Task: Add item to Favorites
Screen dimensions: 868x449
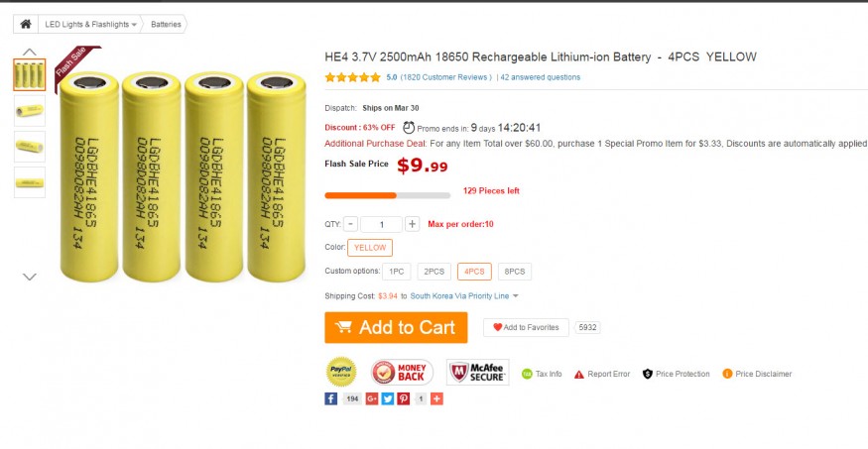Action: click(526, 327)
